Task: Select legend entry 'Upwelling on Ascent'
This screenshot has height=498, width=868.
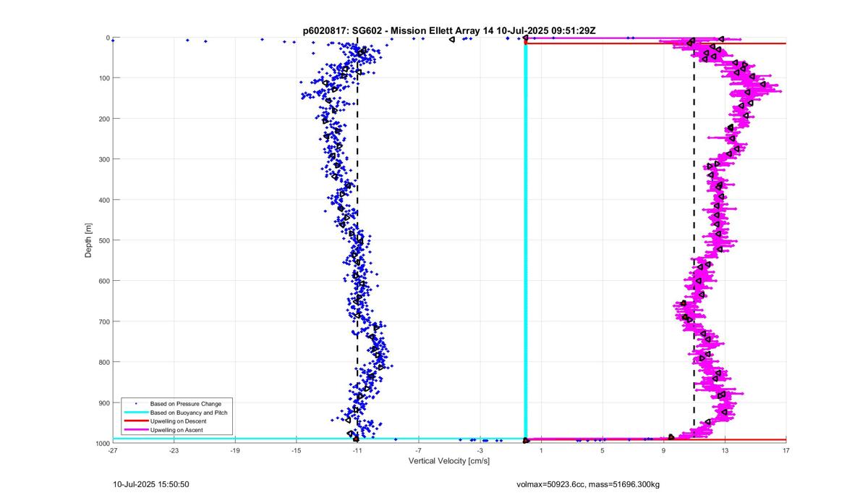Action: [x=176, y=430]
